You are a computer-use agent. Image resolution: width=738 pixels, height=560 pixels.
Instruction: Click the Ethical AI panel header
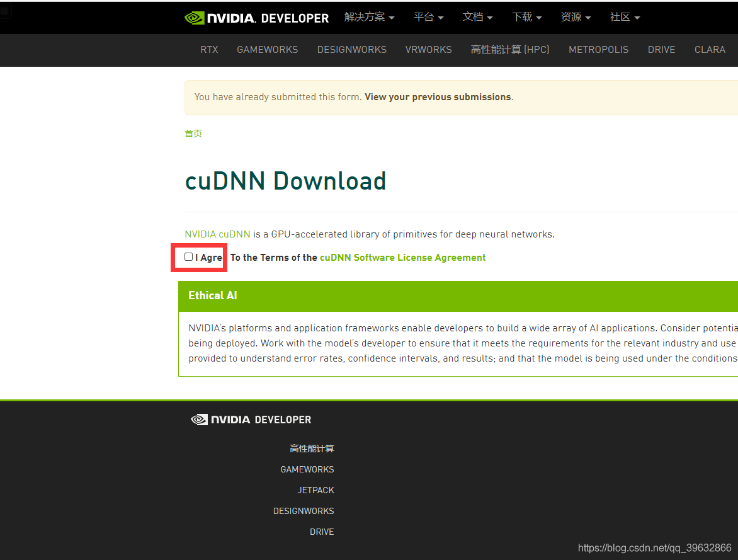coord(458,296)
